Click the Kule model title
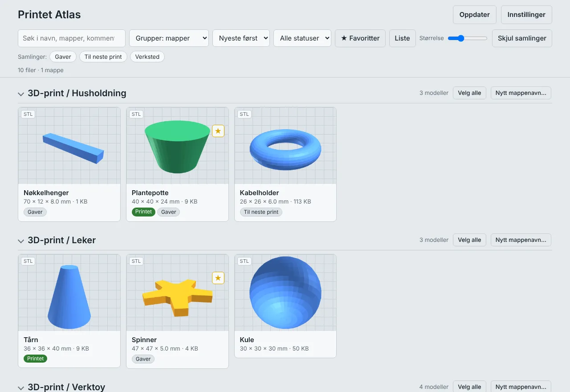 pyautogui.click(x=247, y=340)
